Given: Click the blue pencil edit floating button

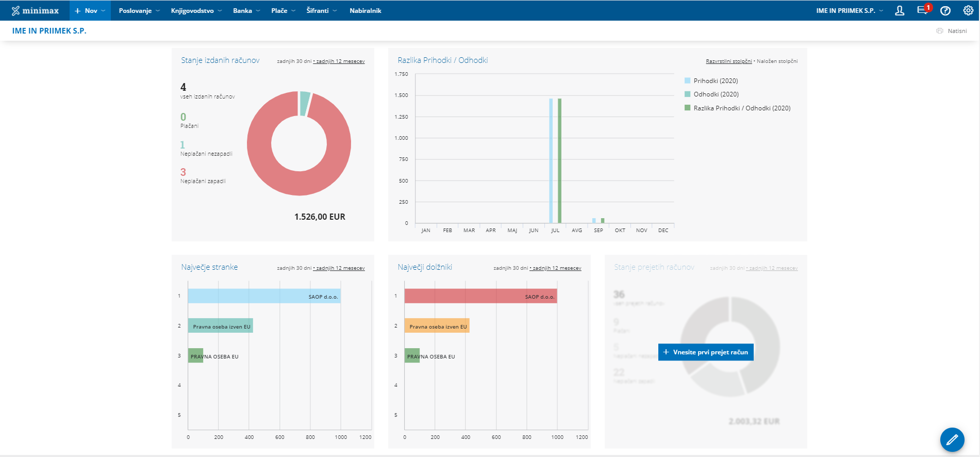Looking at the screenshot, I should (x=952, y=439).
